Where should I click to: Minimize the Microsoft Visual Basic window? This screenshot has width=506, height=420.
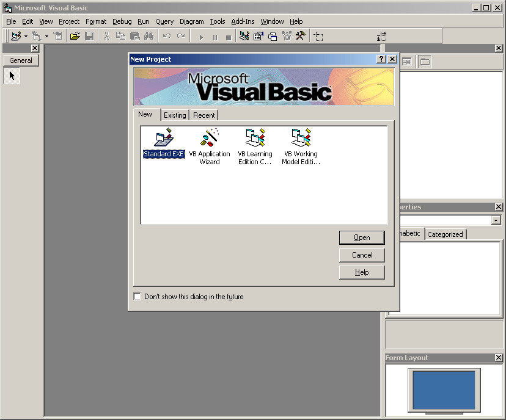(x=476, y=8)
